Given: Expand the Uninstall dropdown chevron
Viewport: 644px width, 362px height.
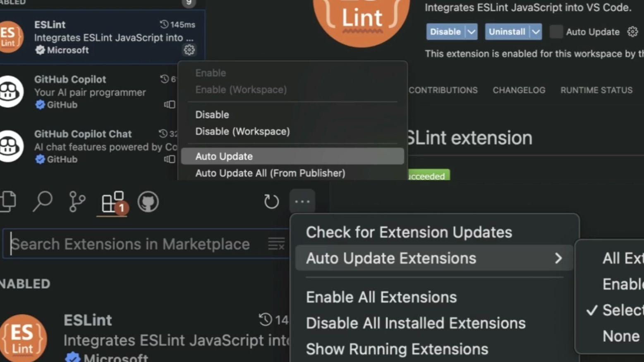Looking at the screenshot, I should (536, 31).
